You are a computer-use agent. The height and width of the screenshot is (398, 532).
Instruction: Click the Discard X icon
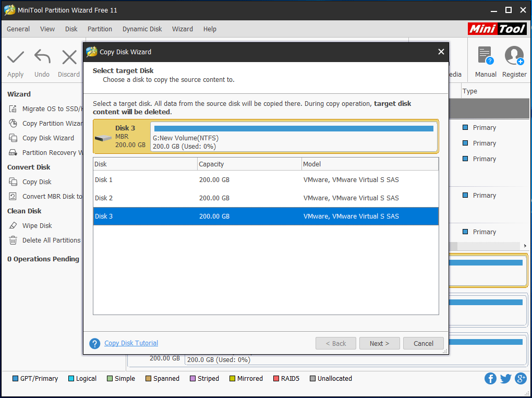click(x=69, y=57)
